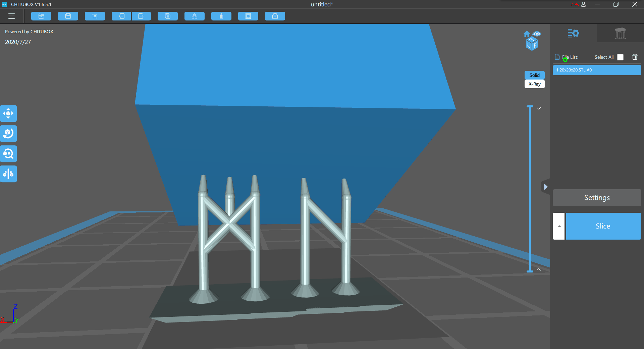The width and height of the screenshot is (644, 349).
Task: Select the Mirror tool on left sidebar
Action: (8, 174)
